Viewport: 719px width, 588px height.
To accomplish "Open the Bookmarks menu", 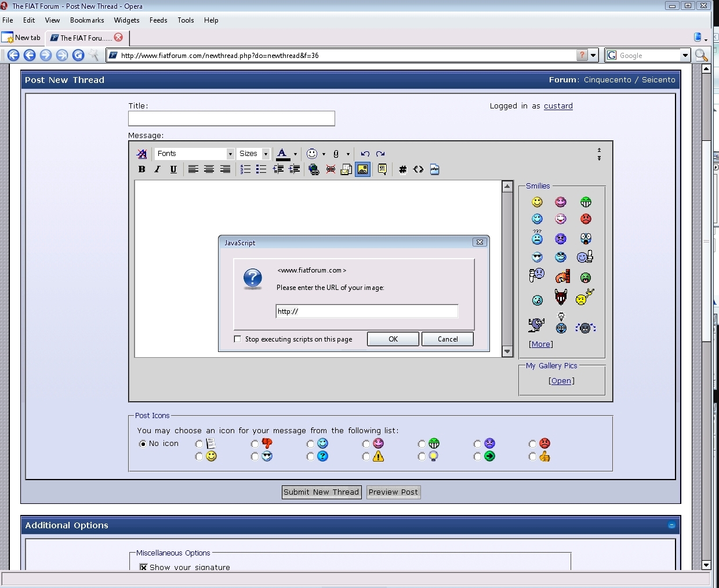I will [x=87, y=20].
